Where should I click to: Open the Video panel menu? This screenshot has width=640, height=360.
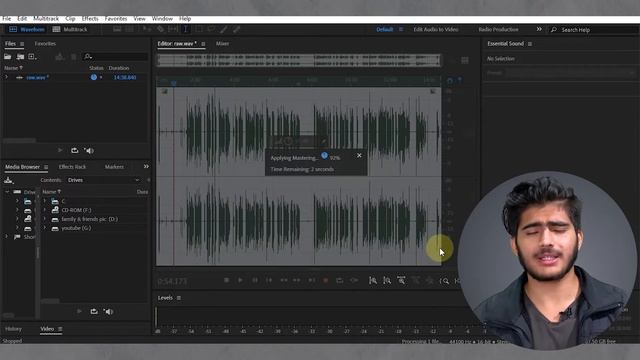pos(60,329)
